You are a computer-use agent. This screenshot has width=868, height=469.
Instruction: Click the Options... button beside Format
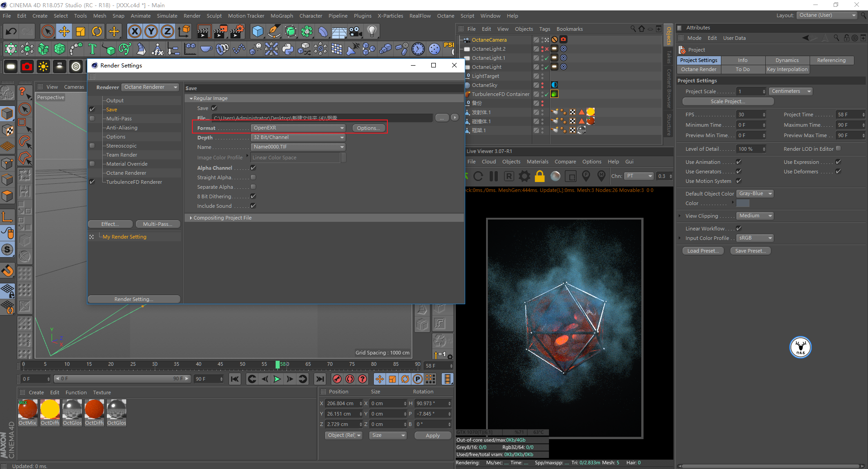pyautogui.click(x=368, y=128)
